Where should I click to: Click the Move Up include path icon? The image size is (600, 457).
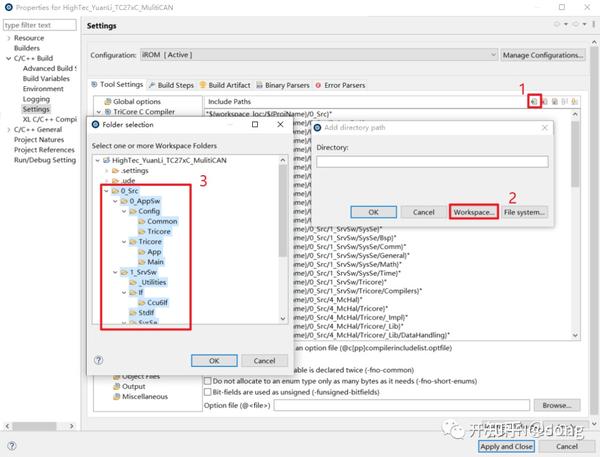(x=564, y=101)
